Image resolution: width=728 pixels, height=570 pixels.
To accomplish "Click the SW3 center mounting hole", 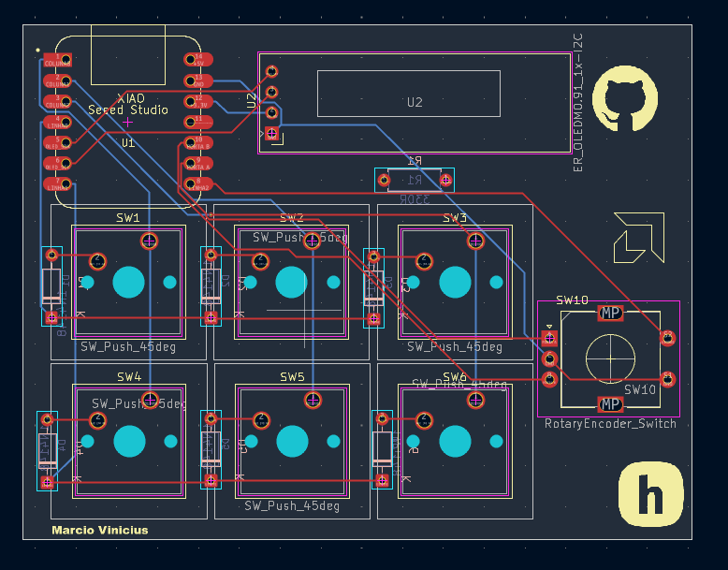I will click(455, 282).
